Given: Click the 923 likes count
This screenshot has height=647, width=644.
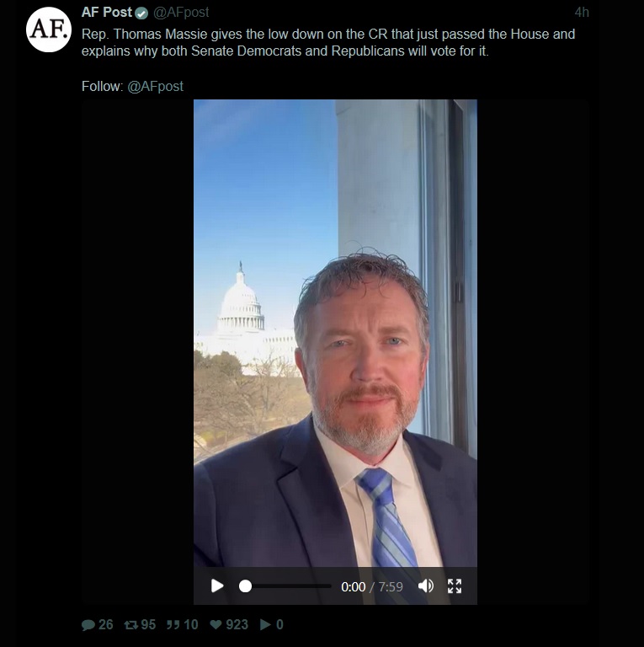Looking at the screenshot, I should (x=237, y=625).
